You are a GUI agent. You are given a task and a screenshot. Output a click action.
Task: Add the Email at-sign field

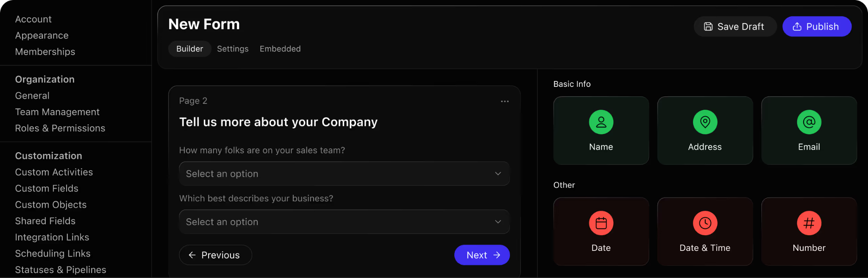tap(809, 131)
